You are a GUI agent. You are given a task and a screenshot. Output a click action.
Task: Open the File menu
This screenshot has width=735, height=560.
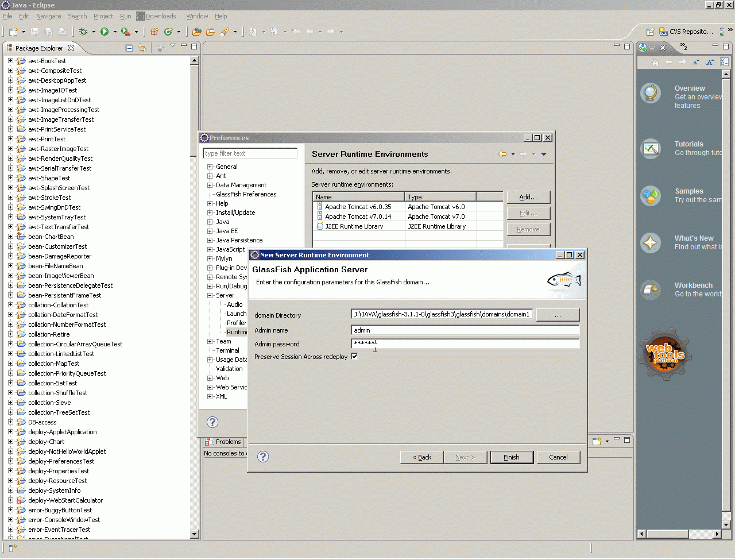(x=7, y=16)
